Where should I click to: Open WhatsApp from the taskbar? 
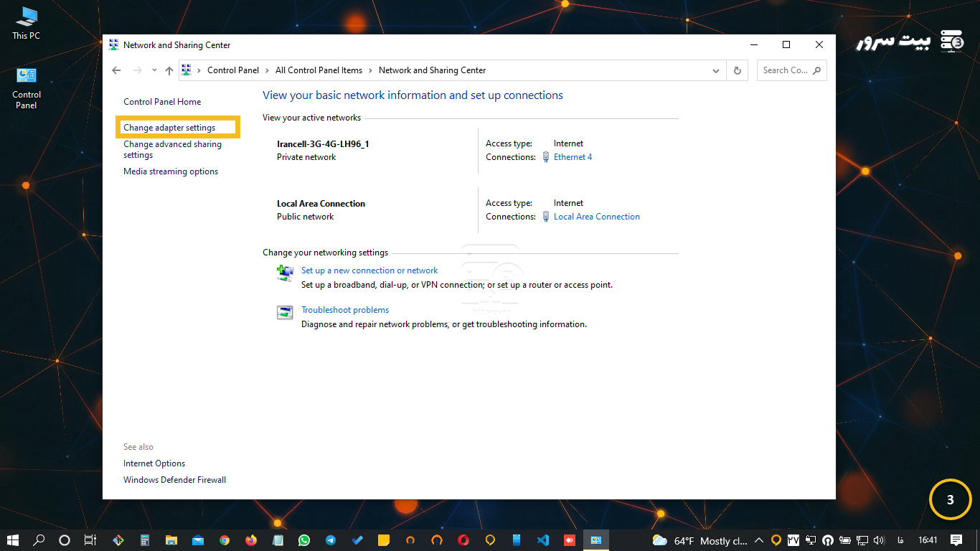tap(304, 540)
